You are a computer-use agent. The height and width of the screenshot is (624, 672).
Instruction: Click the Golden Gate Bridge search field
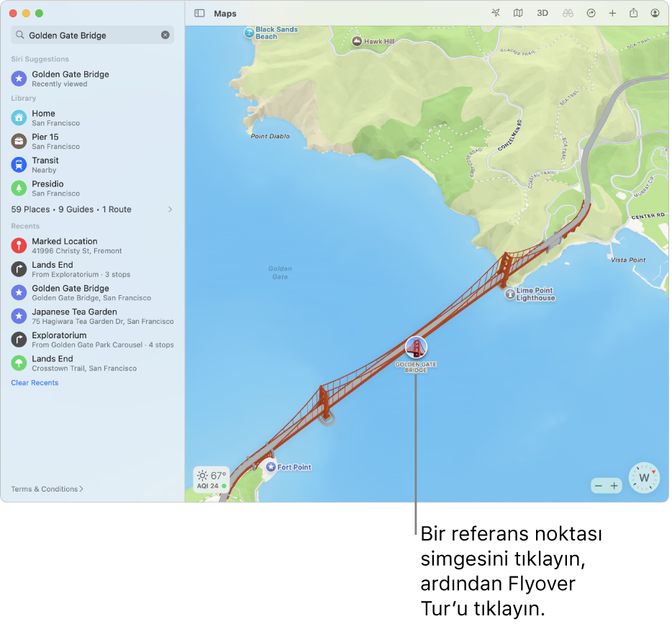tap(93, 35)
